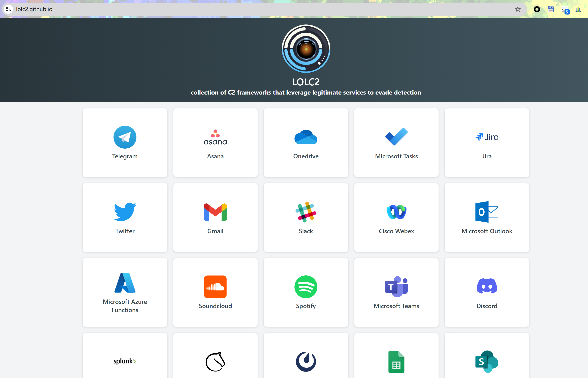Click the Cisco Webex label
Viewport: 588px width, 378px height.
pyautogui.click(x=396, y=231)
